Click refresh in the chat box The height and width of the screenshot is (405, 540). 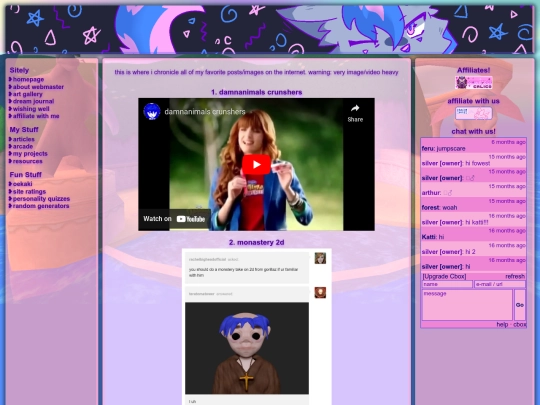[515, 276]
